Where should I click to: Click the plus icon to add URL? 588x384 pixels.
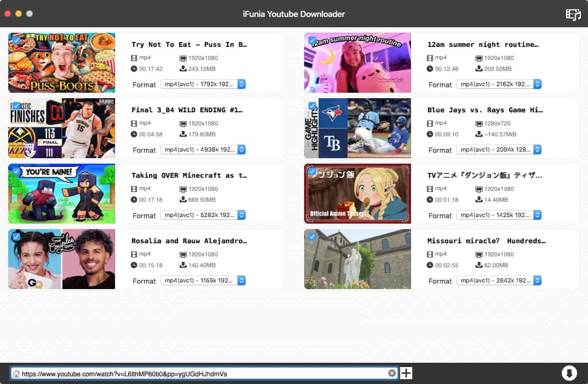click(406, 373)
